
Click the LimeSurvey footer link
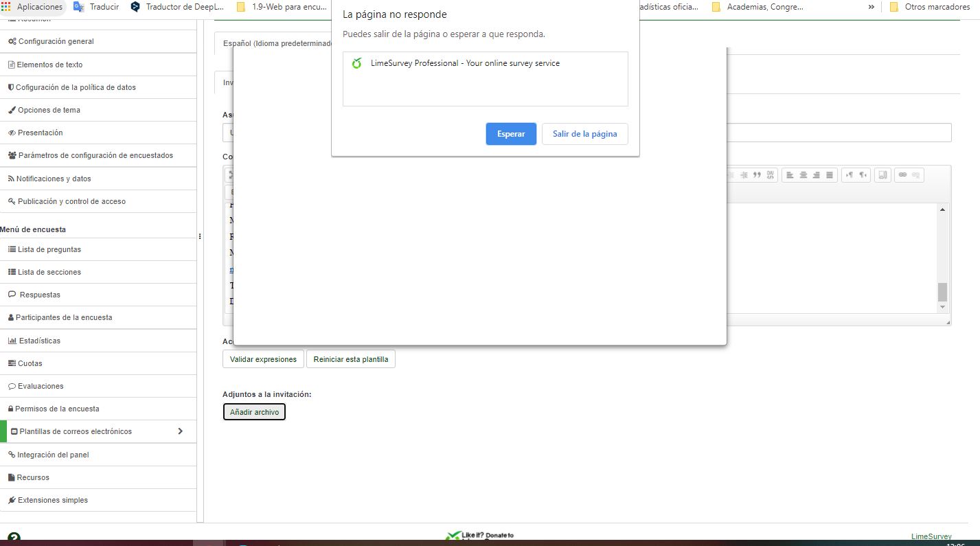pyautogui.click(x=931, y=536)
